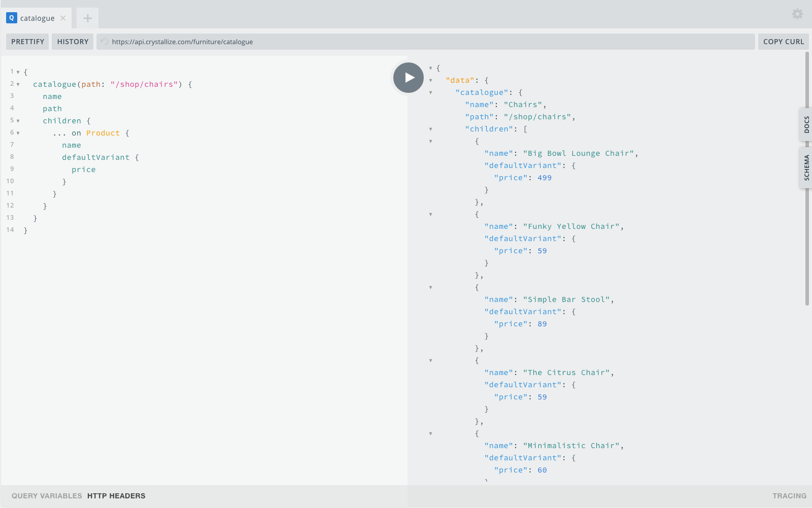Collapse the Minimalistic Chair object
The image size is (812, 508).
point(431,433)
